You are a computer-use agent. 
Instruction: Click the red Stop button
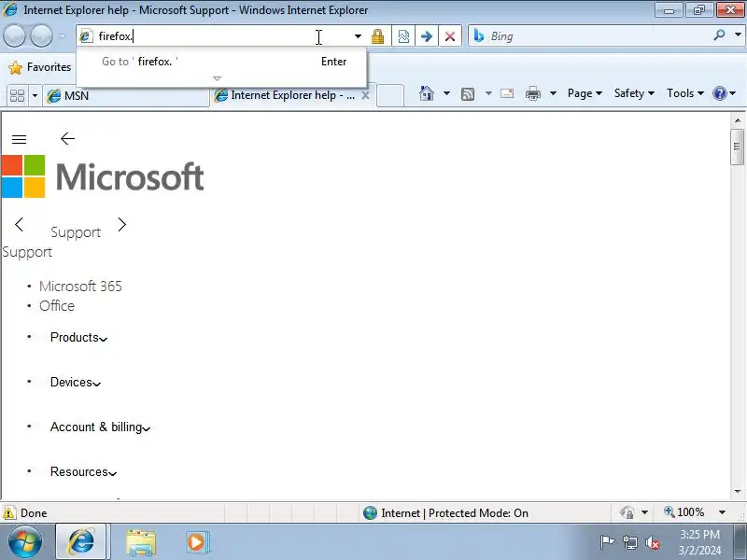[x=450, y=36]
